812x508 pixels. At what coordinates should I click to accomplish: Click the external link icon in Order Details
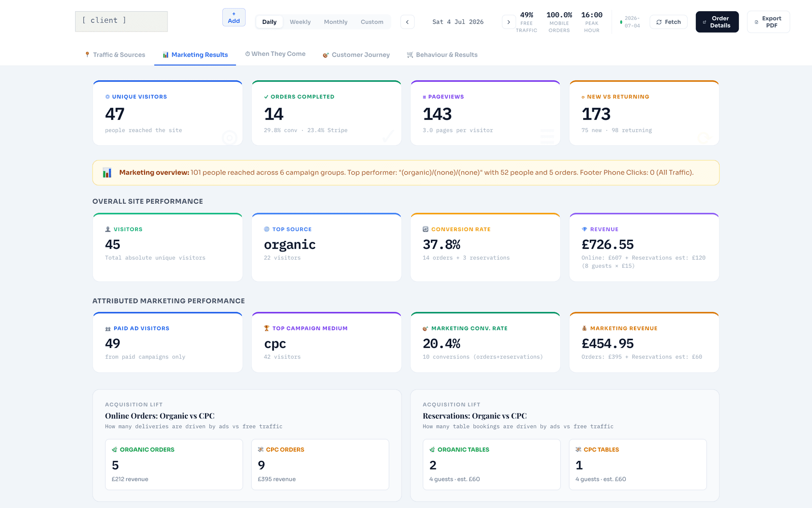704,22
